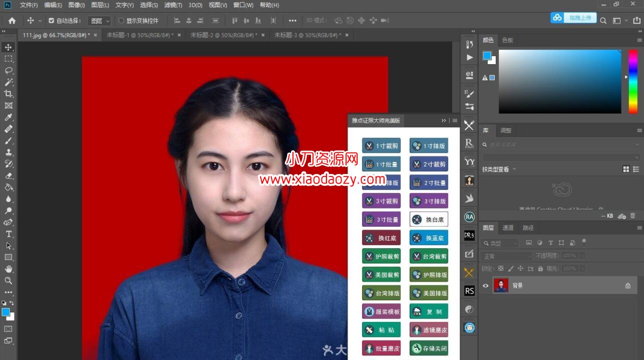
Task: Select the Crop tool
Action: click(x=9, y=94)
